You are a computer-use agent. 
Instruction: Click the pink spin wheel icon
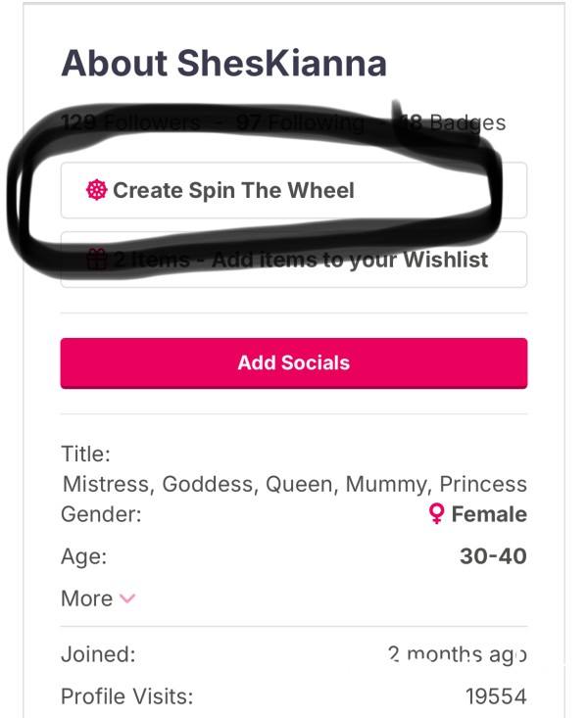tap(96, 190)
